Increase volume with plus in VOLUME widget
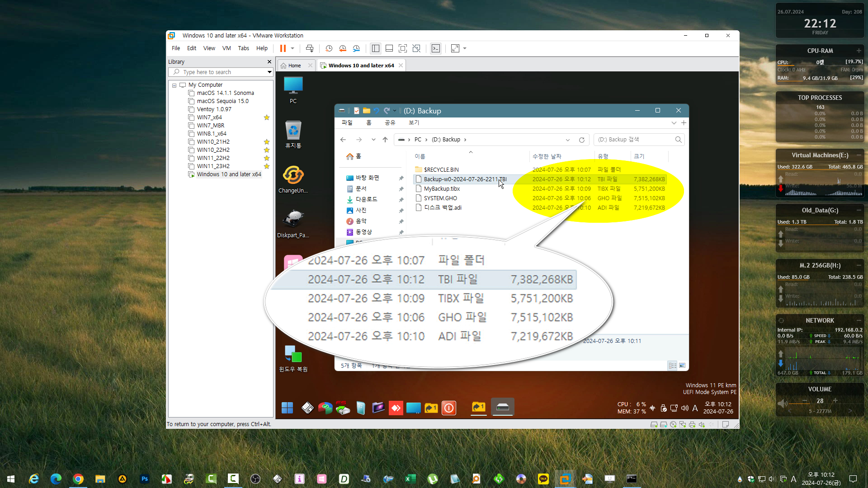This screenshot has height=488, width=868. click(x=835, y=400)
